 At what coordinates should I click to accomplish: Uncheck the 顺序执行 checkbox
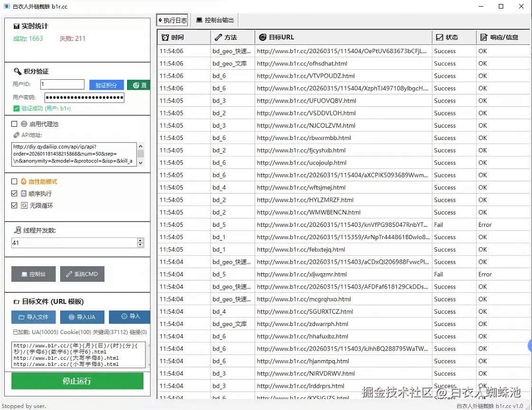pos(14,194)
